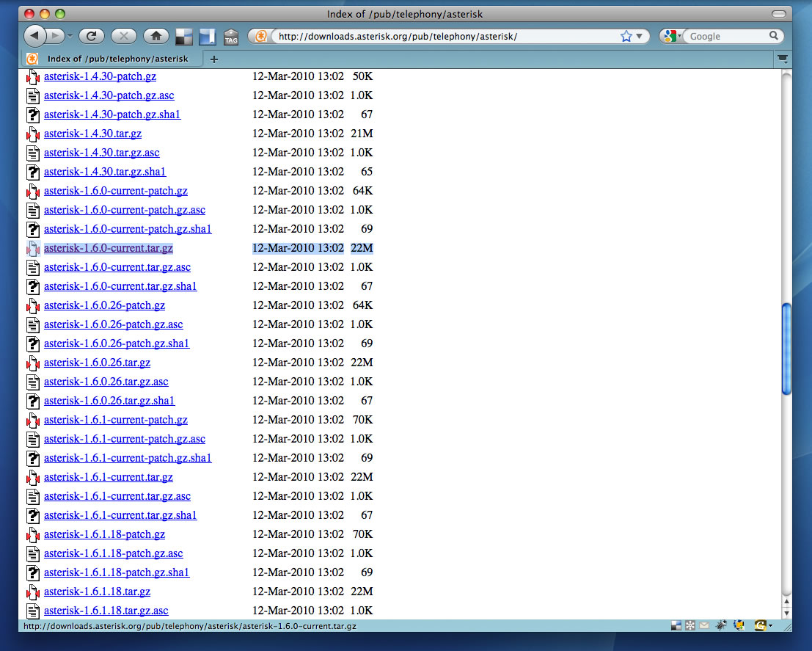Click the Stop loading button

124,36
